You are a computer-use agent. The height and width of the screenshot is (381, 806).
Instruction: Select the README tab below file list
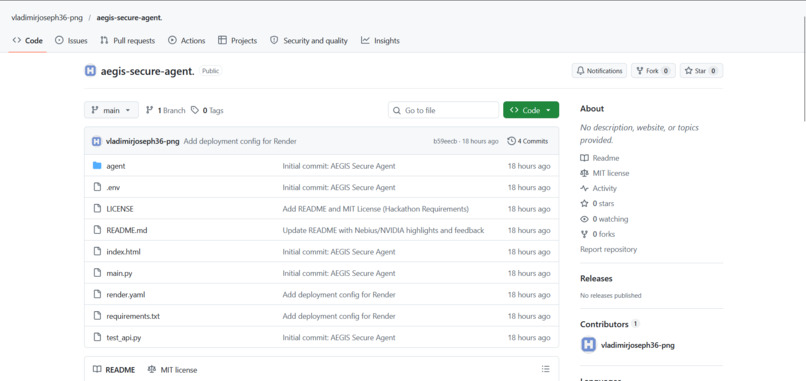(114, 370)
